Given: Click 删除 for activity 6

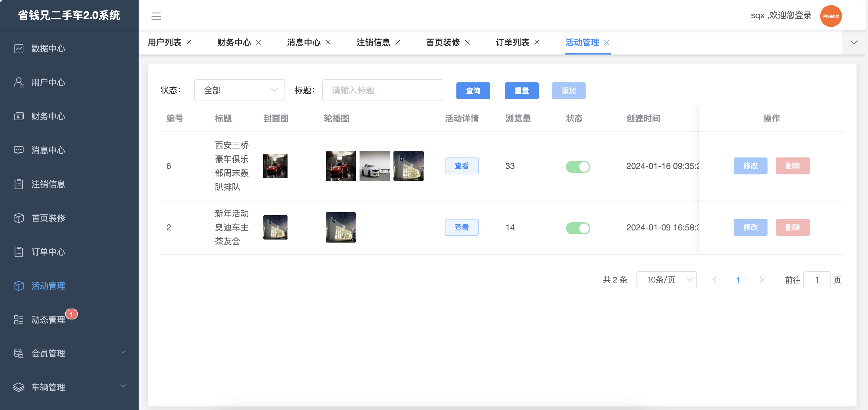Looking at the screenshot, I should click(793, 166).
